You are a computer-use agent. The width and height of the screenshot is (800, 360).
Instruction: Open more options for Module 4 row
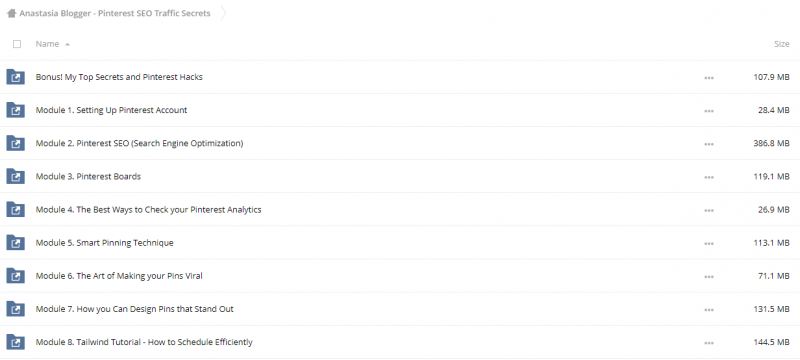point(709,210)
